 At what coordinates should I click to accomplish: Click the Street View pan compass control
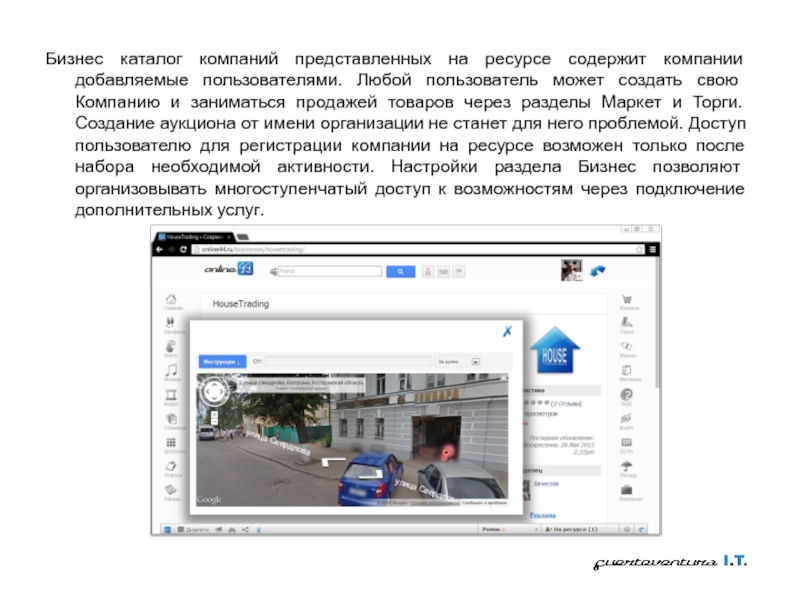click(215, 391)
